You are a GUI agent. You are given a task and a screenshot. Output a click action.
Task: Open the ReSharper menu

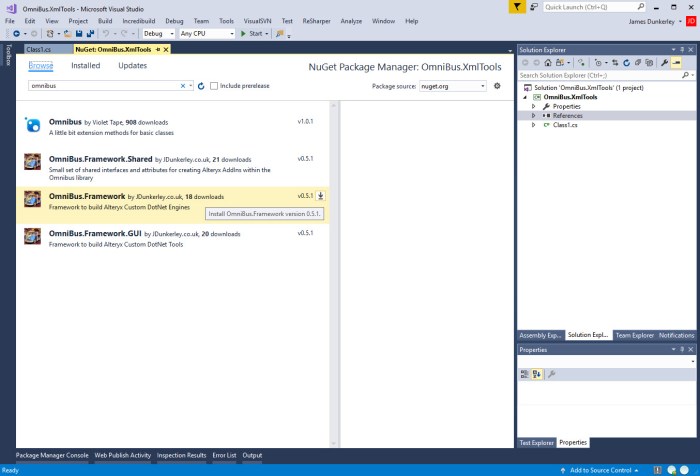316,21
